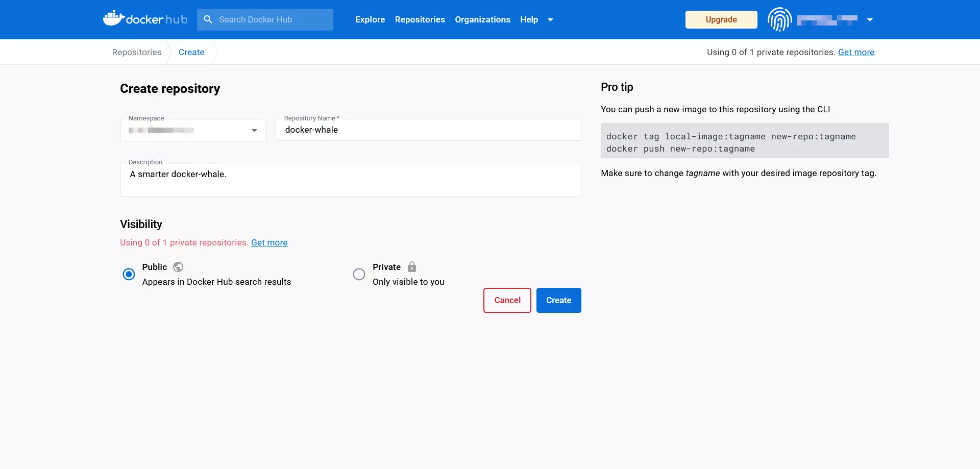980x469 pixels.
Task: Click the lock icon beside Private
Action: (411, 267)
